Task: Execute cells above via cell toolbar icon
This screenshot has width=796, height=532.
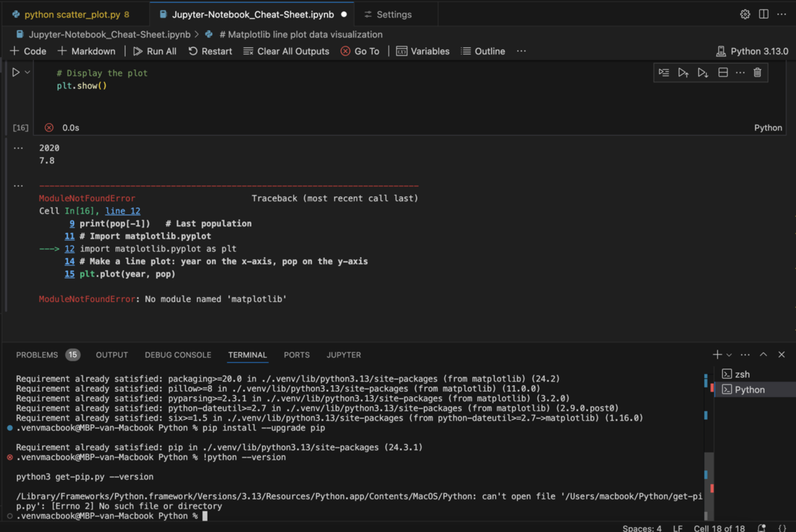Action: click(683, 72)
